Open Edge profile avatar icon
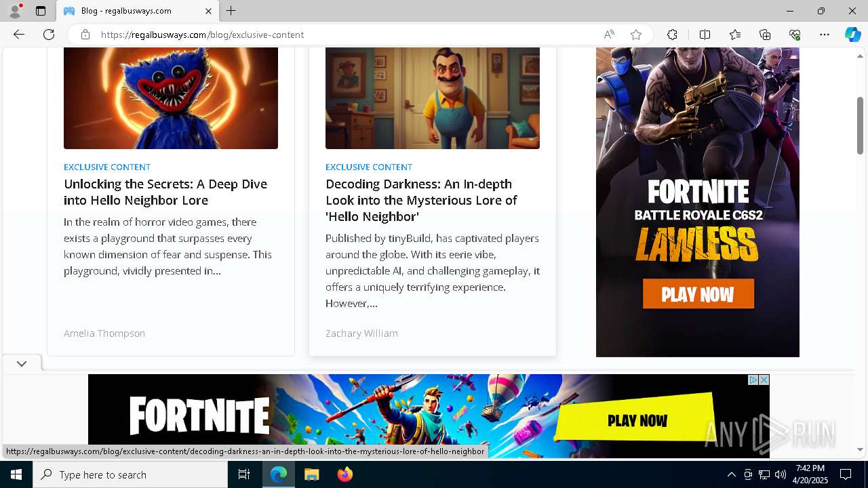The image size is (868, 488). 15,11
